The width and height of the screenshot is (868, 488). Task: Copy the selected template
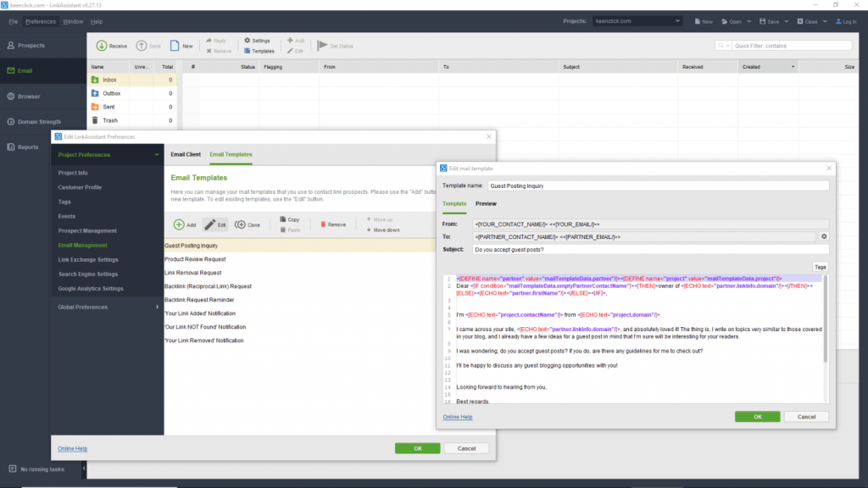[290, 219]
